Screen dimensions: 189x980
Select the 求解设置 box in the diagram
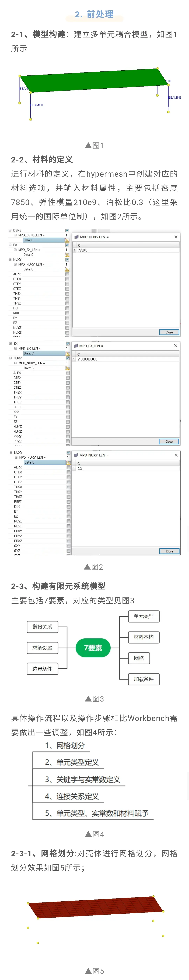[x=43, y=648]
